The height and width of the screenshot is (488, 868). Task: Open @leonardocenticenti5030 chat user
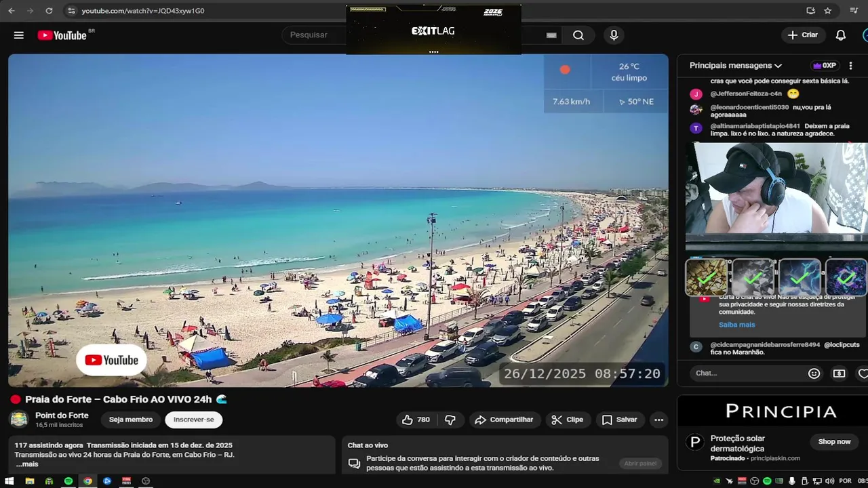coord(749,107)
